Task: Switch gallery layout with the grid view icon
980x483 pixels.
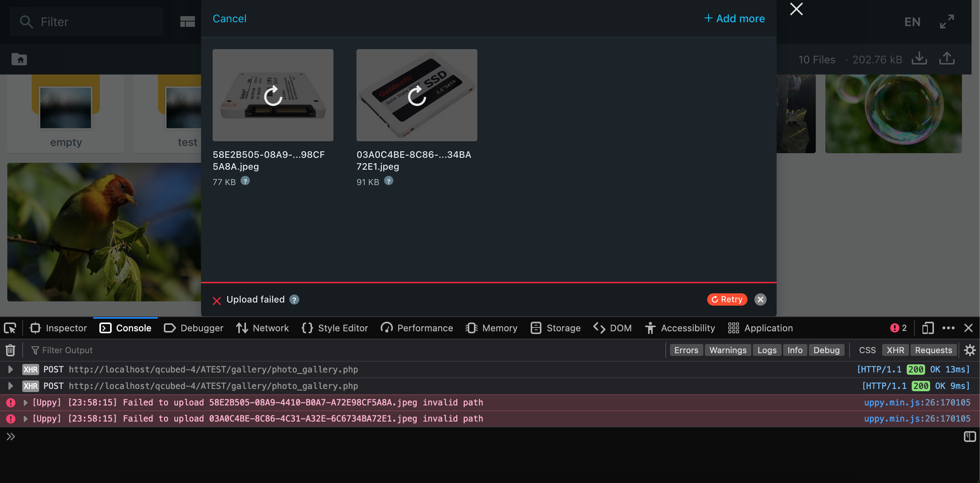Action: 187,22
